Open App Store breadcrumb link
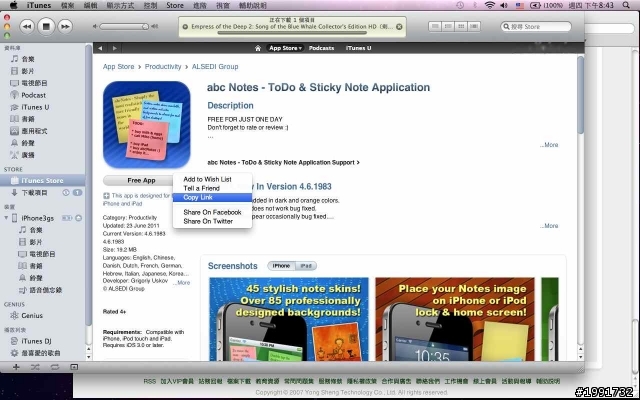Image resolution: width=640 pixels, height=400 pixels. (118, 67)
